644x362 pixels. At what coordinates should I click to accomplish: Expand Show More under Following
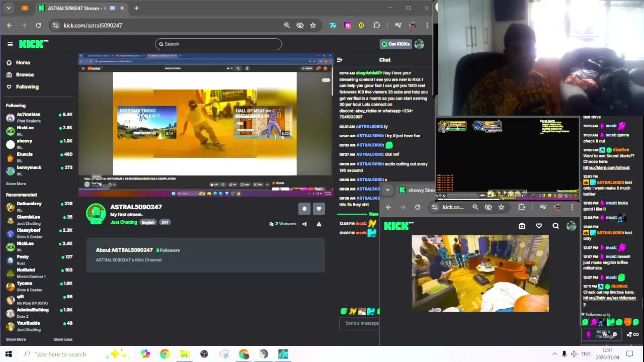click(16, 184)
